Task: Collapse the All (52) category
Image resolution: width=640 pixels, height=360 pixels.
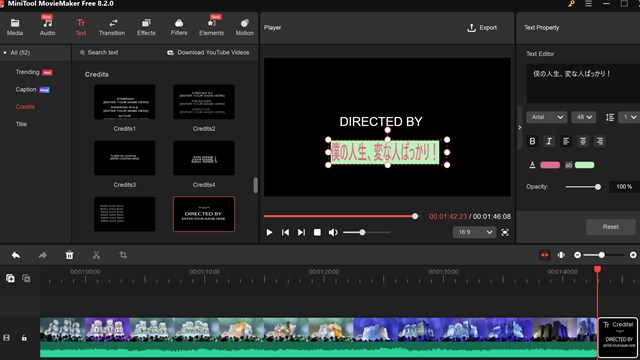Action: point(5,53)
